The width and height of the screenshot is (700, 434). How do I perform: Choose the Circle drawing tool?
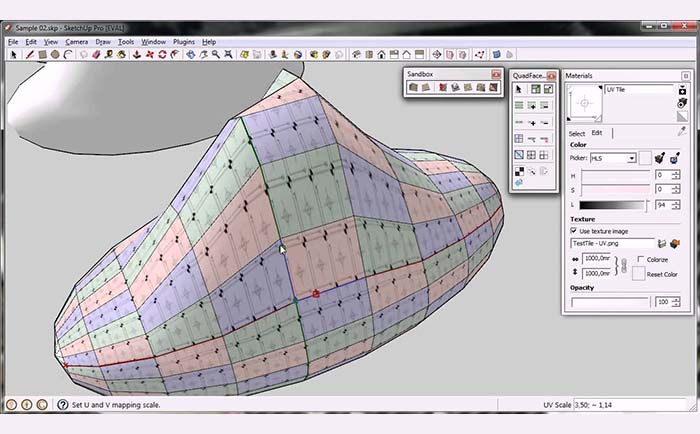[x=56, y=54]
